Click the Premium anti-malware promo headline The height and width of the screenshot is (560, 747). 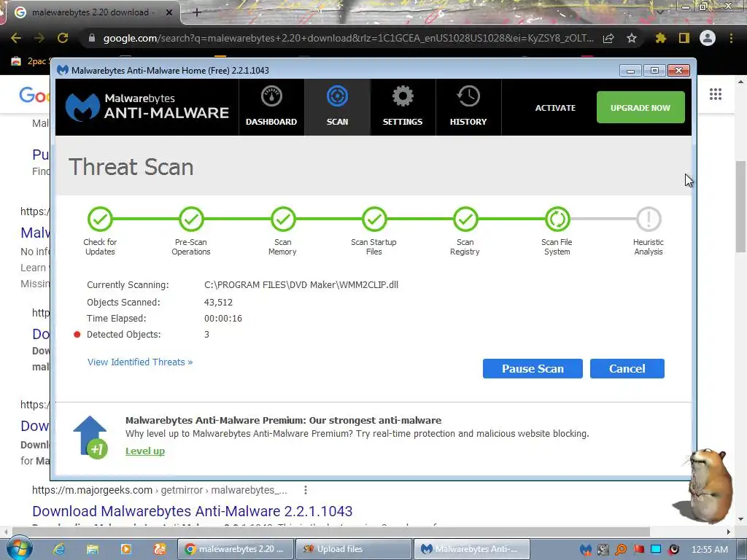pos(284,421)
